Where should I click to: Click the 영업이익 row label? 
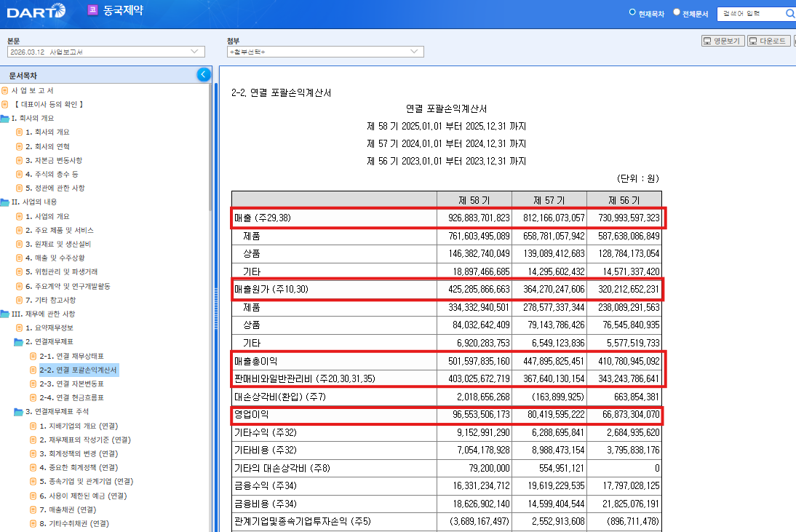pyautogui.click(x=251, y=415)
